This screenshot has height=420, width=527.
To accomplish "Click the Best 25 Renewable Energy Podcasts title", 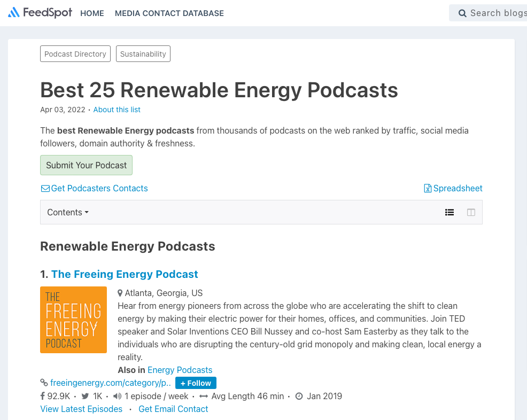I will pos(219,90).
